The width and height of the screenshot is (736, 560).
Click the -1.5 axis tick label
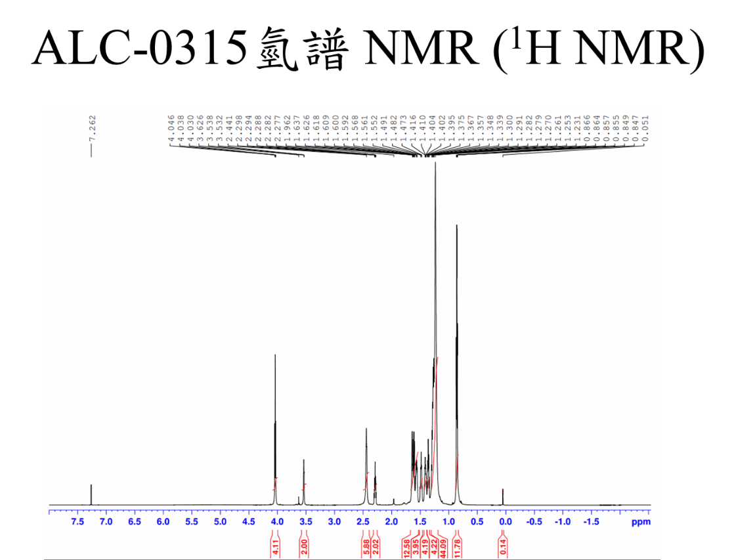point(591,522)
